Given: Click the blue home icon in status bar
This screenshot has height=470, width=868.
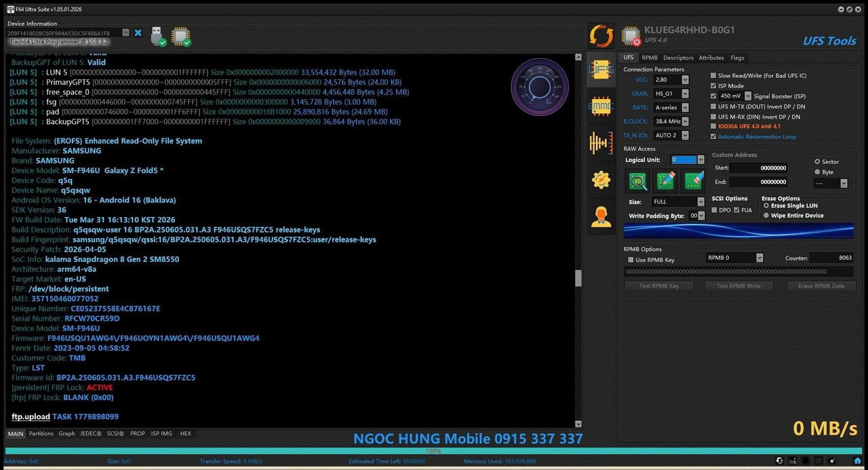Looking at the screenshot, I should (x=858, y=461).
